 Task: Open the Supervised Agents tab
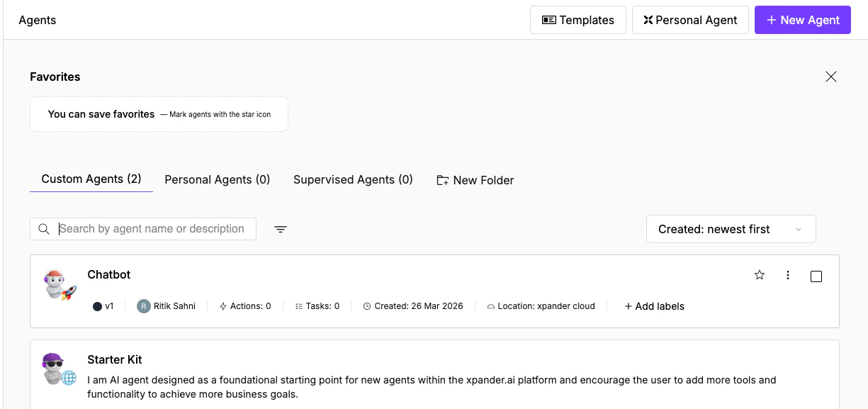tap(353, 179)
